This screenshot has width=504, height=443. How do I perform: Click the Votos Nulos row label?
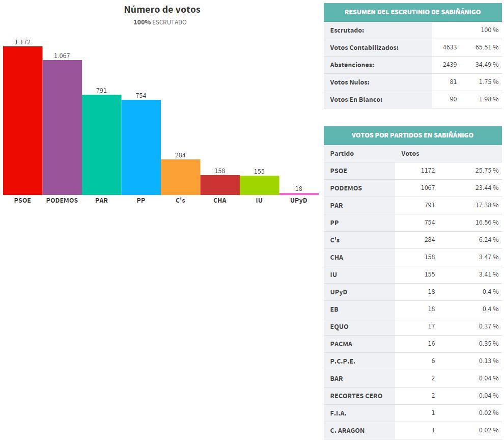coord(349,82)
